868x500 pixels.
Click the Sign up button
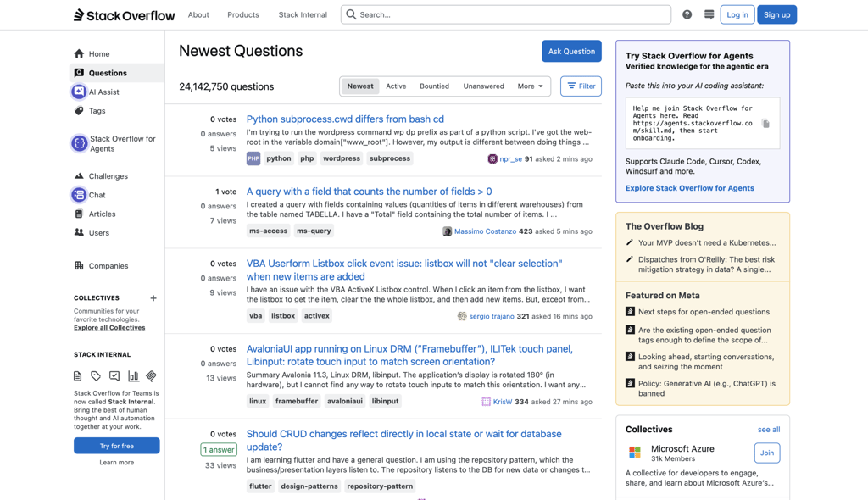pos(776,15)
